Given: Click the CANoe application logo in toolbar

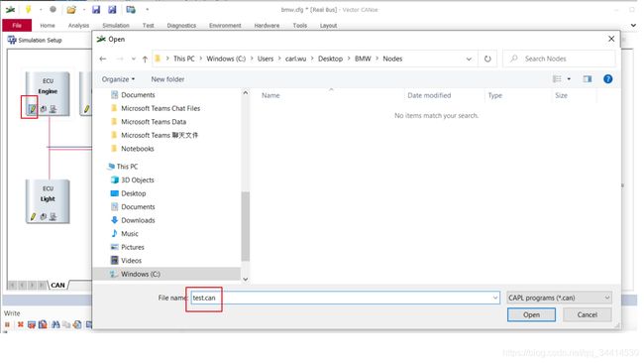Looking at the screenshot, I should click(10, 9).
